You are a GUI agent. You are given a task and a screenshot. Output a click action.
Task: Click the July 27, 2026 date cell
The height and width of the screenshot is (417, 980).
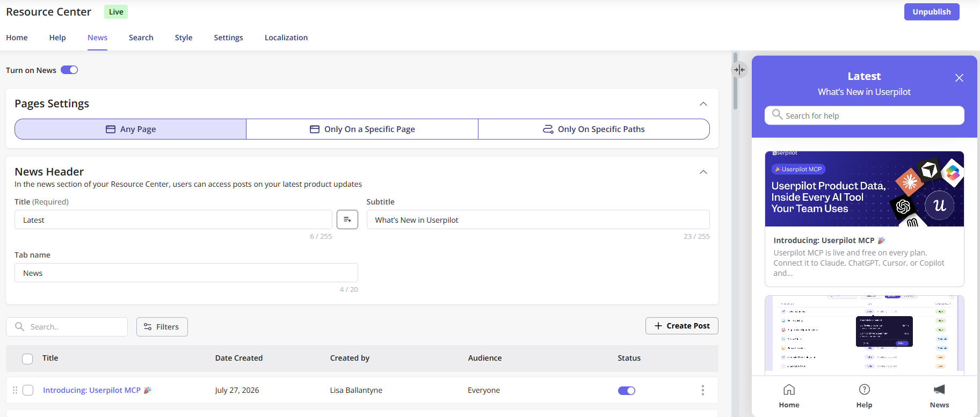click(237, 390)
